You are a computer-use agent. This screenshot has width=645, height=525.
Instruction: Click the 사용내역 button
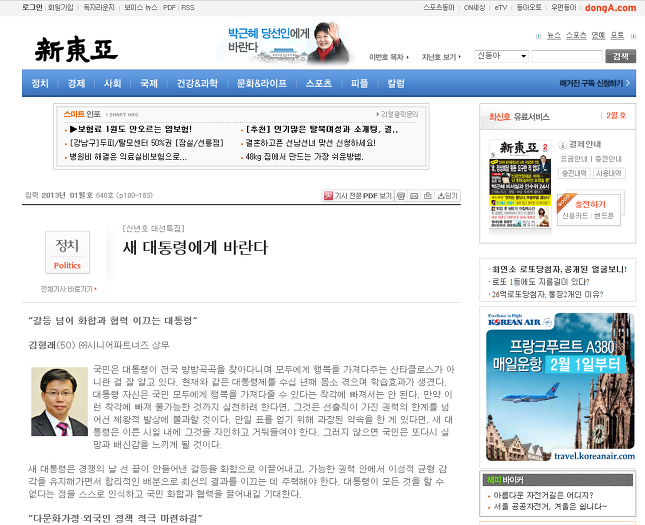(609, 173)
